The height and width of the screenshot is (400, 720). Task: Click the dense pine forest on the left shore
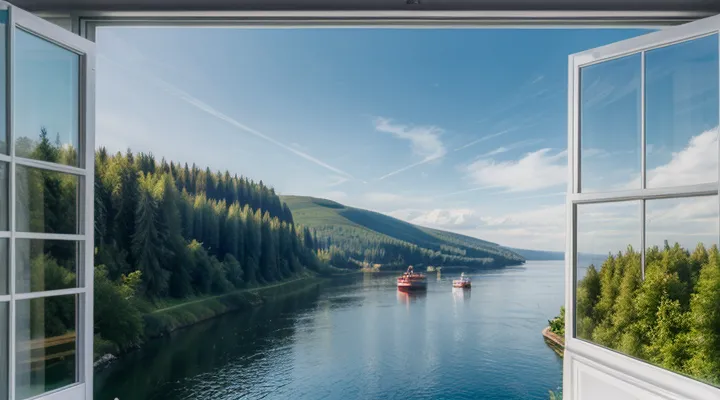200,225
